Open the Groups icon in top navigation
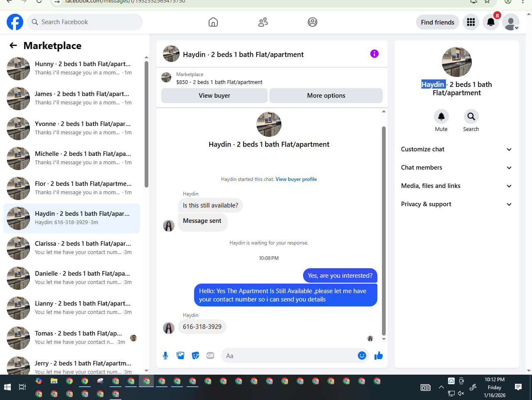 (313, 22)
